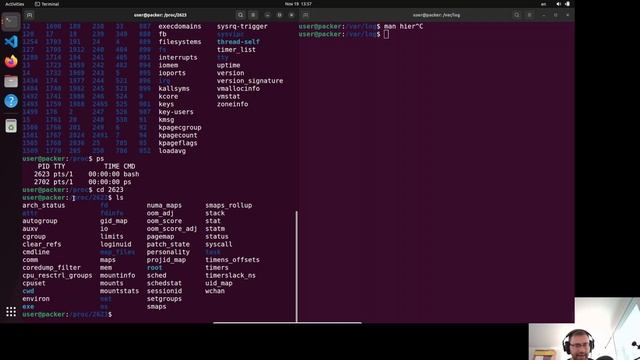Click 'sysrq-trigger' entry in listing

(x=242, y=27)
